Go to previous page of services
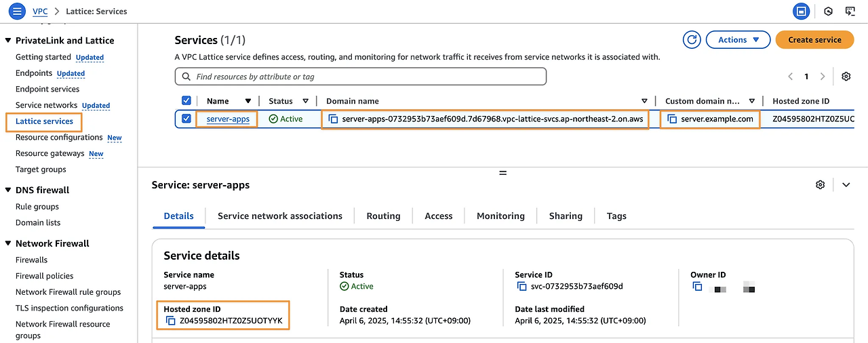Viewport: 868px width, 343px height. [x=790, y=77]
